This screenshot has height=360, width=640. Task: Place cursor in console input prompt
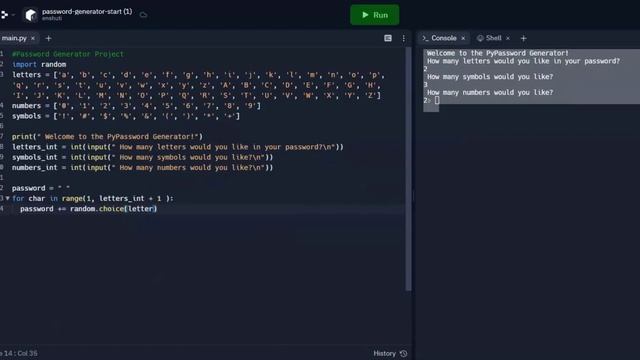coord(437,100)
